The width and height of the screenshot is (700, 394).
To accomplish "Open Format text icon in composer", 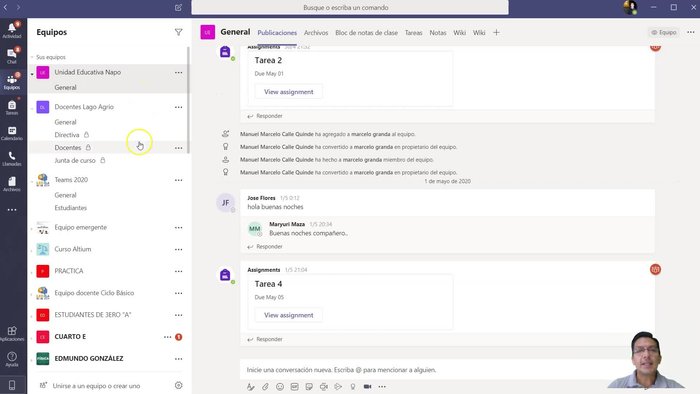I will tap(250, 386).
